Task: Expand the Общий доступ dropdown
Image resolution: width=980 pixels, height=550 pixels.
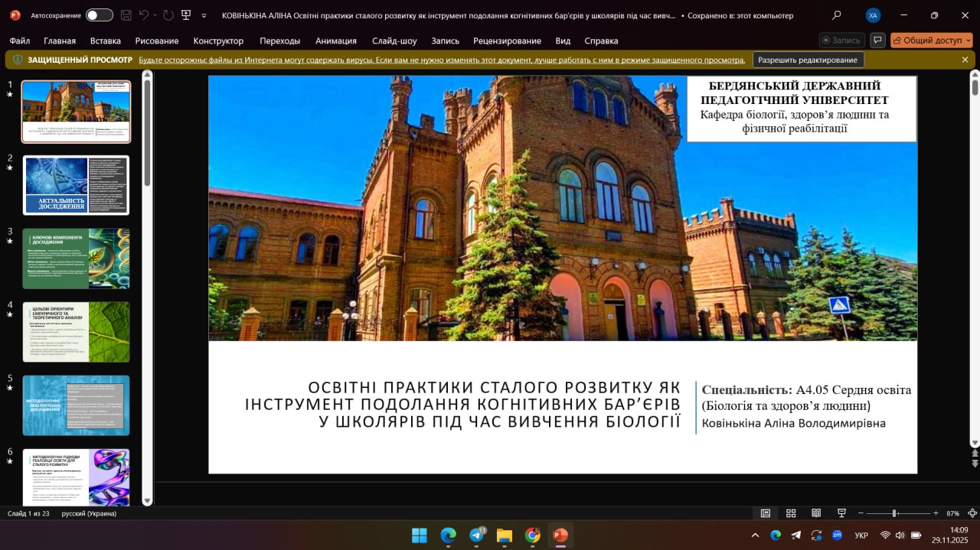Action: pos(968,41)
